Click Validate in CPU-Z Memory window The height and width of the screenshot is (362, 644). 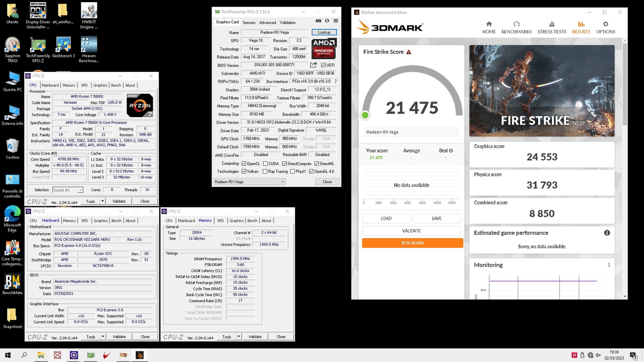(x=255, y=337)
